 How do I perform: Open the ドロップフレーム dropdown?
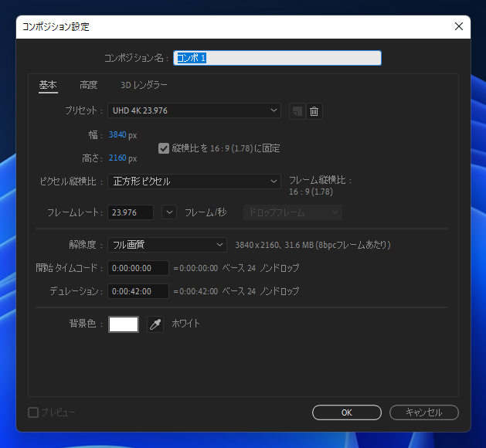293,212
